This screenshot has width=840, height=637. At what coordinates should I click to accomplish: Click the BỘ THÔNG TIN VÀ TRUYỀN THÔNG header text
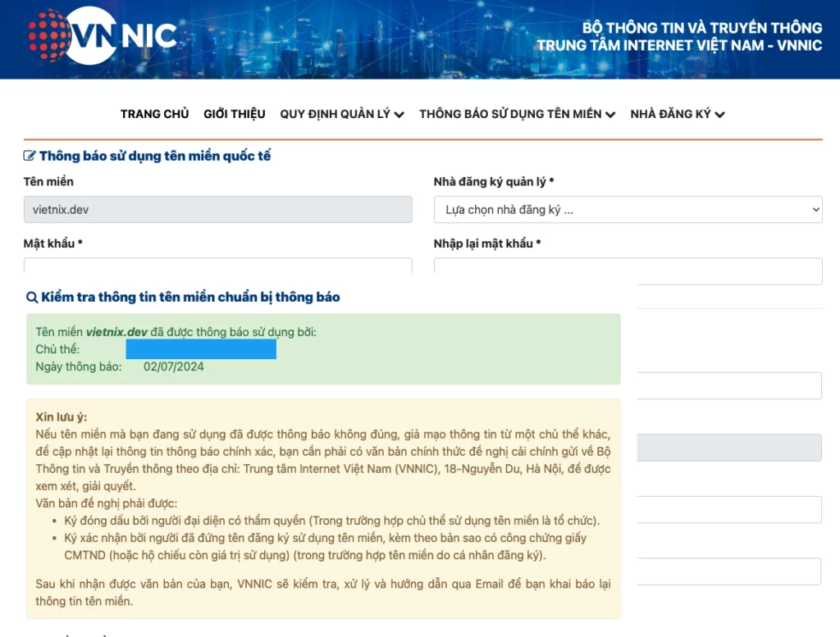(x=701, y=28)
